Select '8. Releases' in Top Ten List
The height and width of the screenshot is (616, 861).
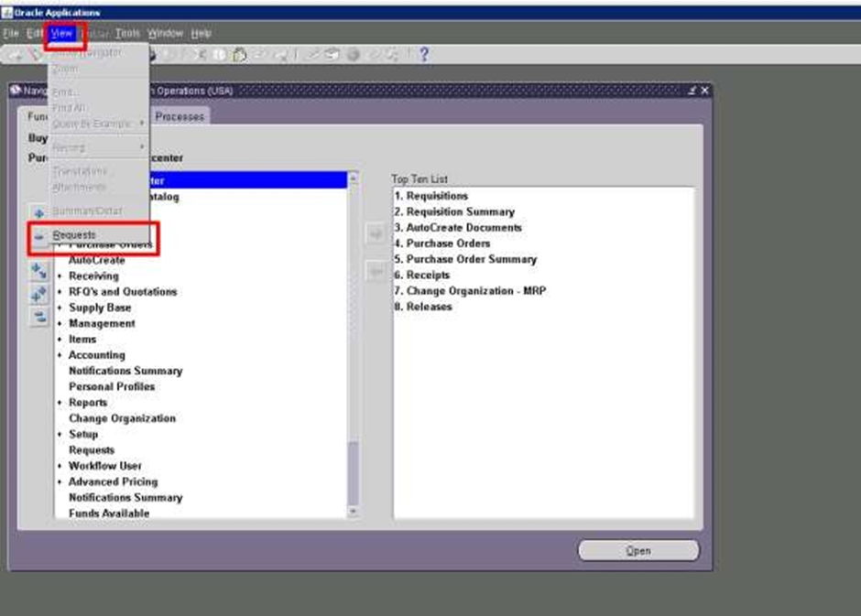pyautogui.click(x=423, y=308)
